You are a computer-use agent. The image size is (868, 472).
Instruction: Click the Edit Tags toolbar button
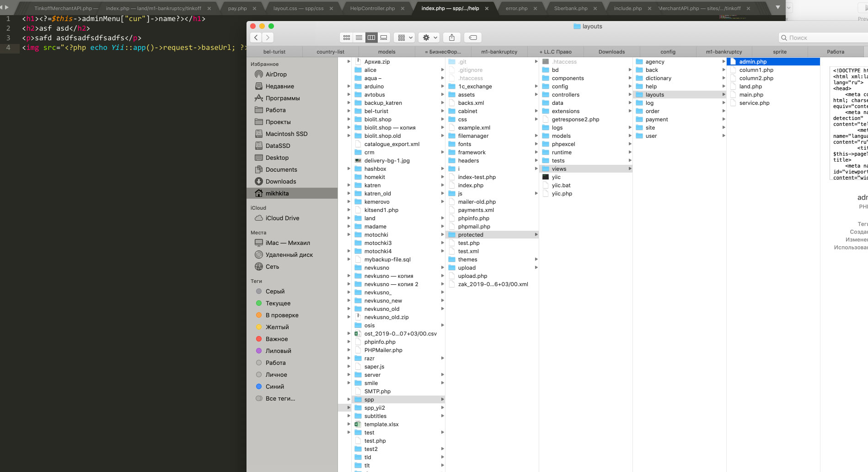[473, 38]
